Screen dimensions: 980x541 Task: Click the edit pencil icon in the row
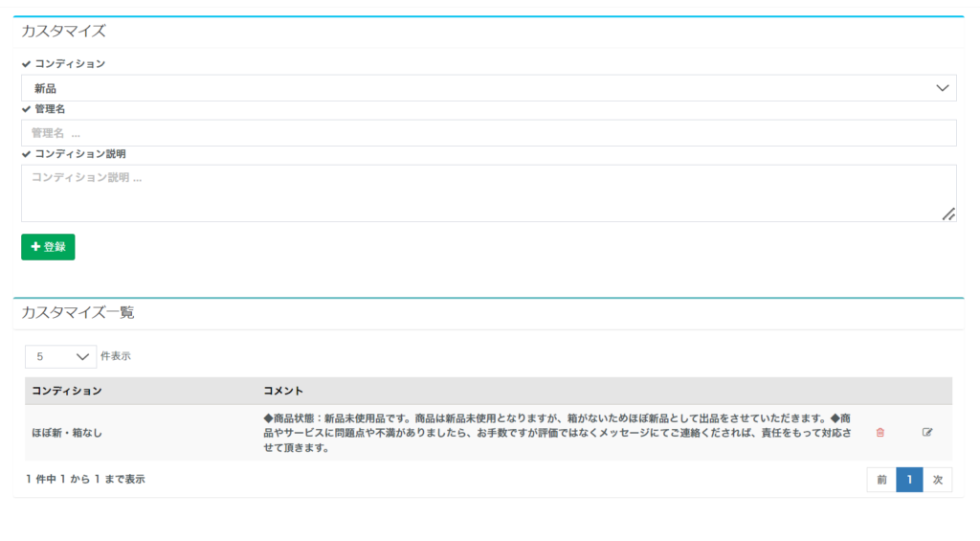click(926, 433)
